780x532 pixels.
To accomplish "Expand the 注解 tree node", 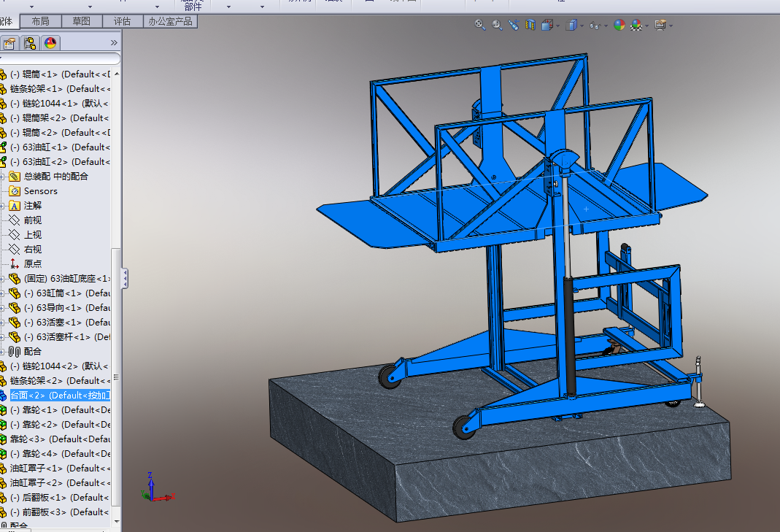I will [2, 206].
